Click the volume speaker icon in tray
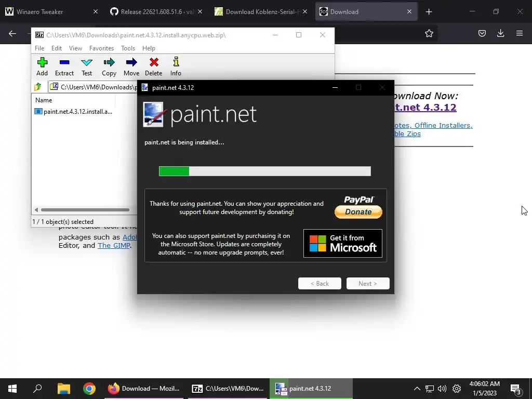 442,389
